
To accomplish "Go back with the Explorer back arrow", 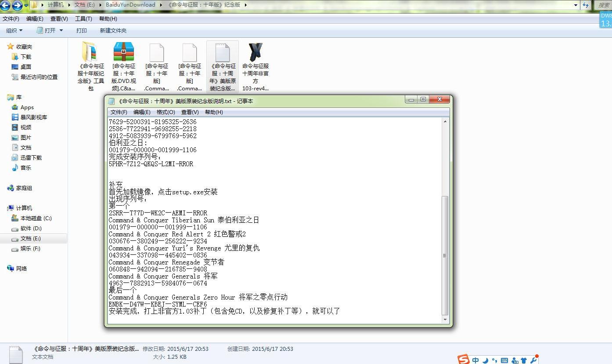I will point(6,5).
